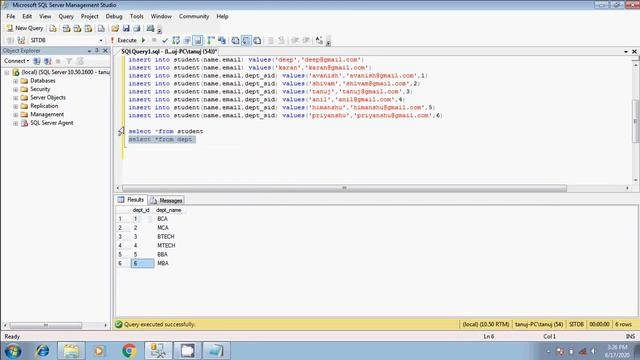The image size is (640, 360).
Task: Click Connect Object Explorer icon
Action: pos(37,61)
